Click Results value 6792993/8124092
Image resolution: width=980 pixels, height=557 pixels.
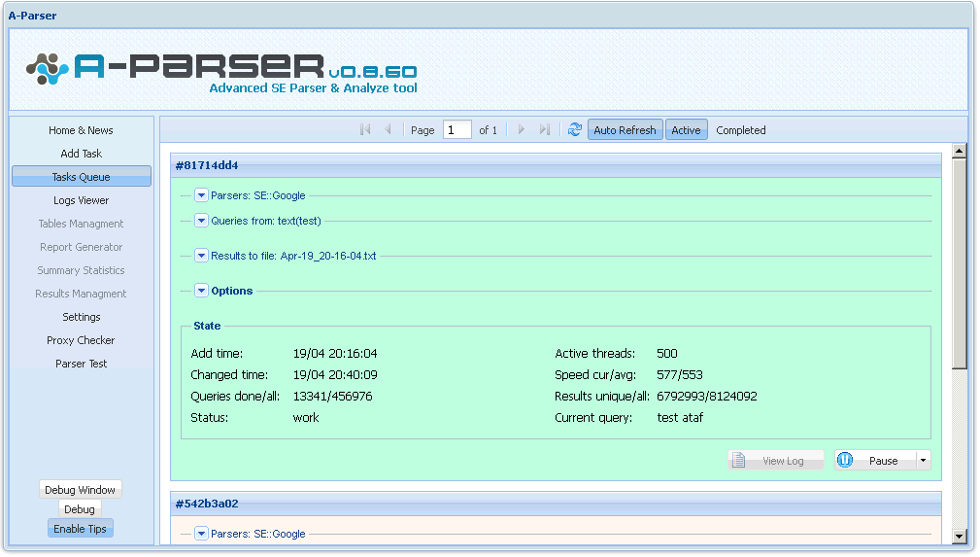point(707,397)
